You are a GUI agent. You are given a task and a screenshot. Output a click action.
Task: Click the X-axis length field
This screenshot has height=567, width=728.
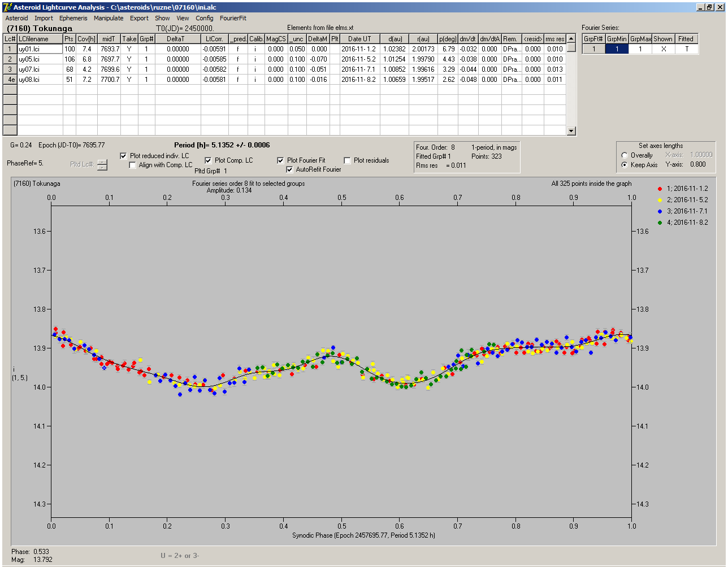[x=701, y=155]
